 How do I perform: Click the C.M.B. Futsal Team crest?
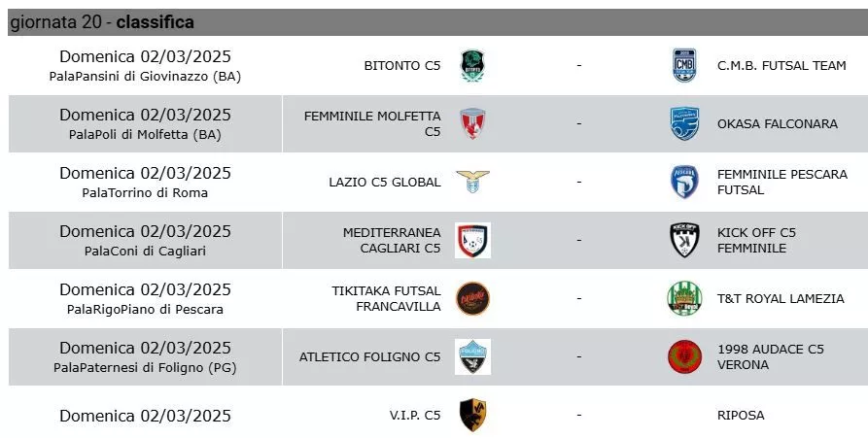pyautogui.click(x=684, y=66)
